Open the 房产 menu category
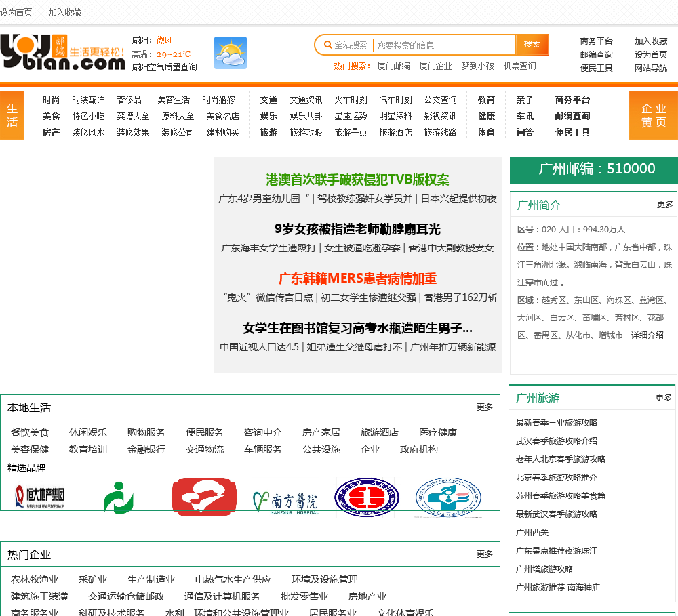The width and height of the screenshot is (678, 616). pyautogui.click(x=51, y=132)
